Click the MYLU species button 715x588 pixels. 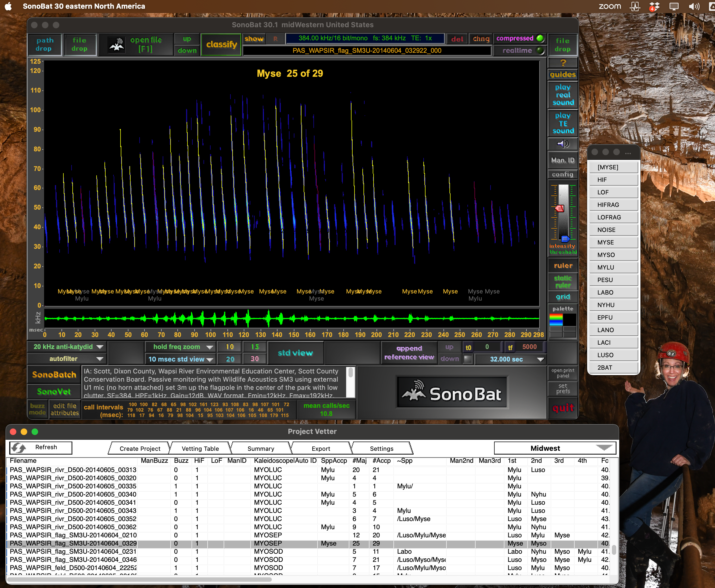point(613,267)
